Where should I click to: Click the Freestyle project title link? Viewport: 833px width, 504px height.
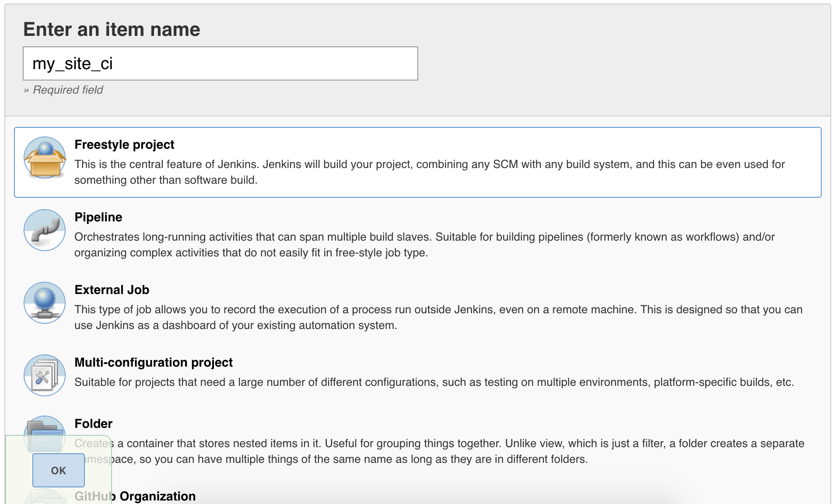(x=124, y=144)
